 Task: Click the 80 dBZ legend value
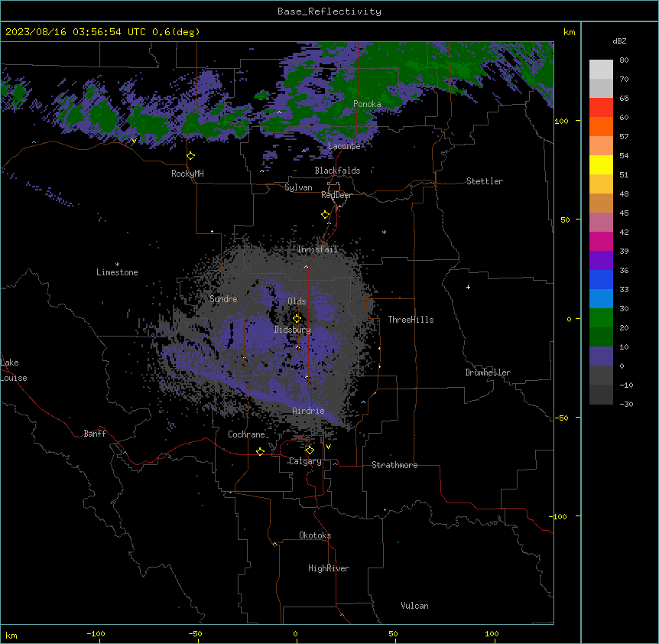tap(624, 60)
